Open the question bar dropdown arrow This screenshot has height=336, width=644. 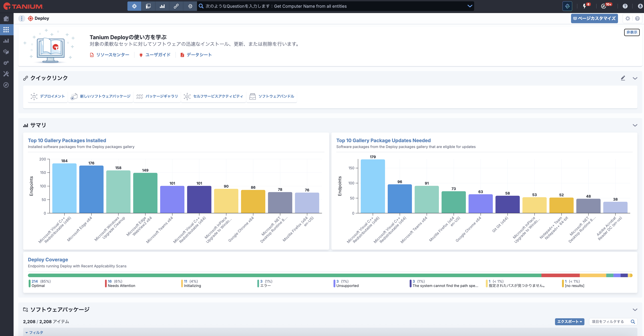click(x=470, y=6)
